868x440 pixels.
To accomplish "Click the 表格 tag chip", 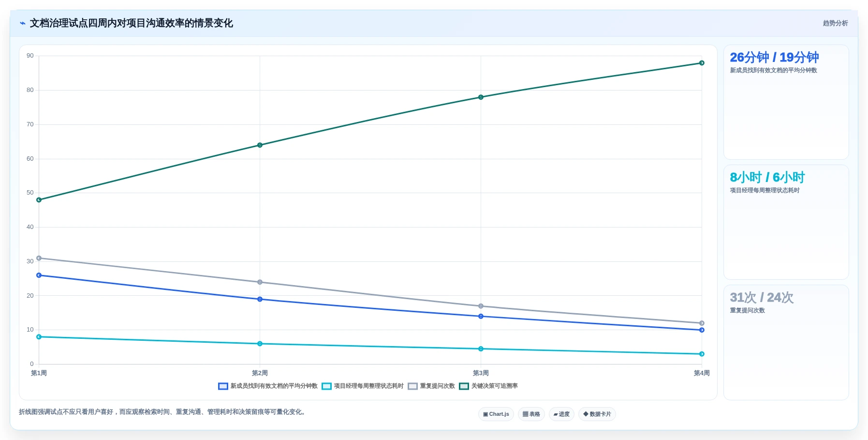I will 531,414.
